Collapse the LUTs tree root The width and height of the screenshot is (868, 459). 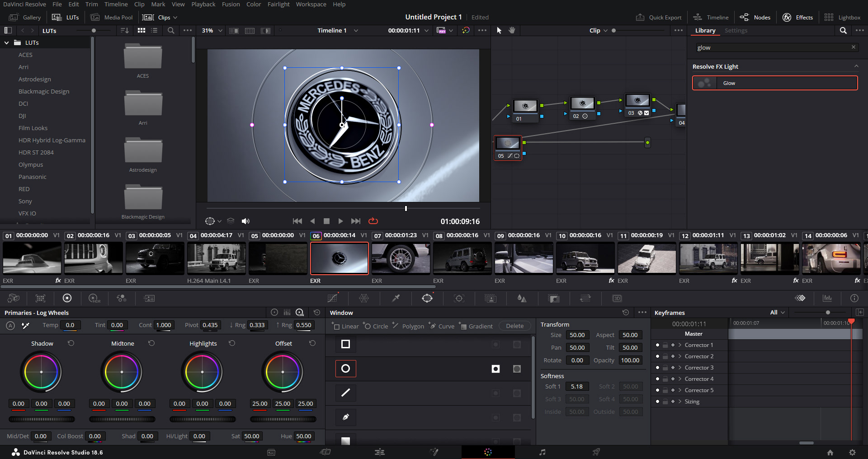pos(6,42)
